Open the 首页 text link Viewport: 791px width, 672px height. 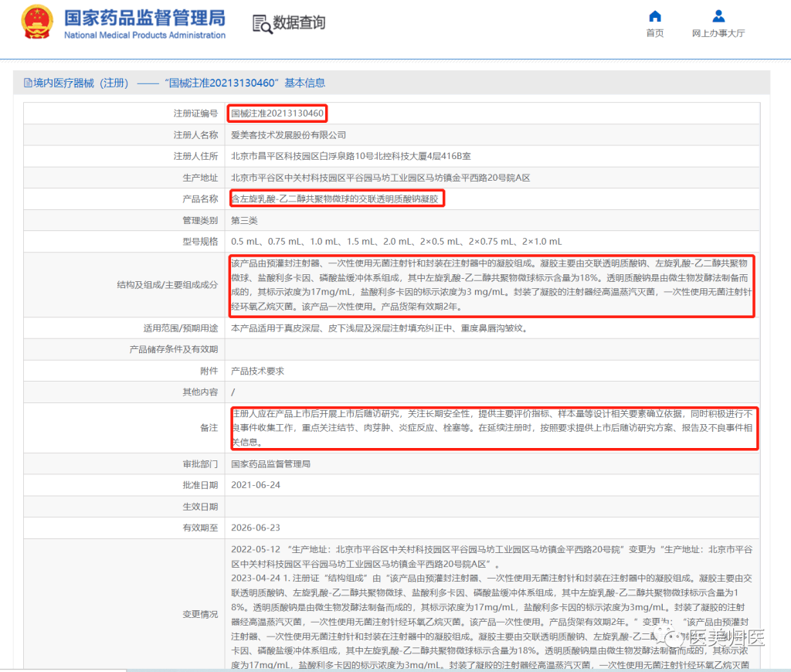point(655,33)
